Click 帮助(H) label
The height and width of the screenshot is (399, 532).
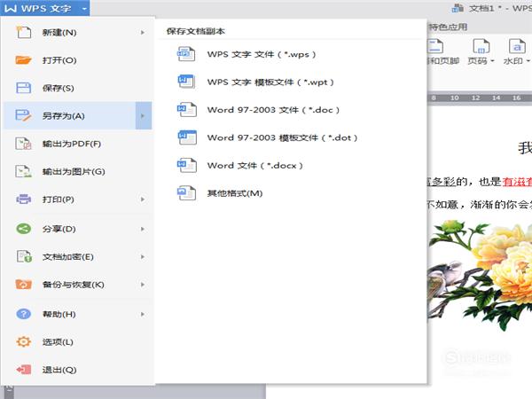pos(59,314)
